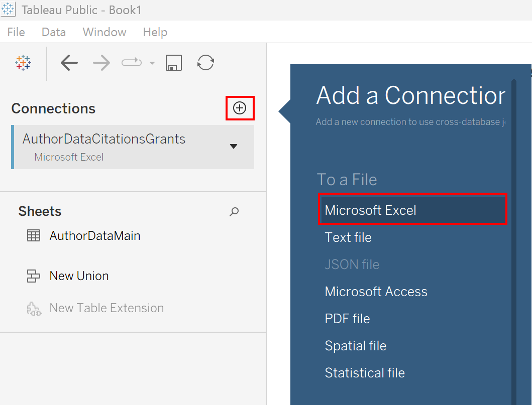
Task: Search sheets with the magnifier icon
Action: (234, 211)
